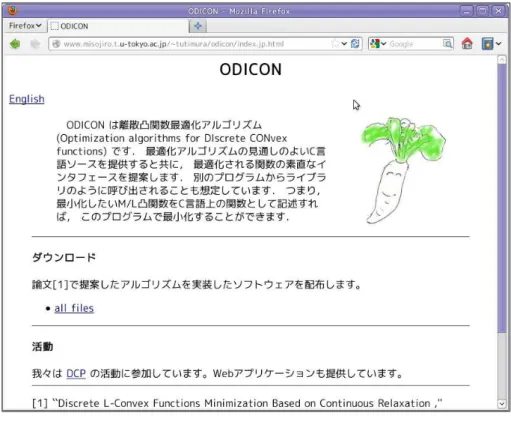This screenshot has height=422, width=511.
Task: Open the DCP link
Action: (x=76, y=373)
